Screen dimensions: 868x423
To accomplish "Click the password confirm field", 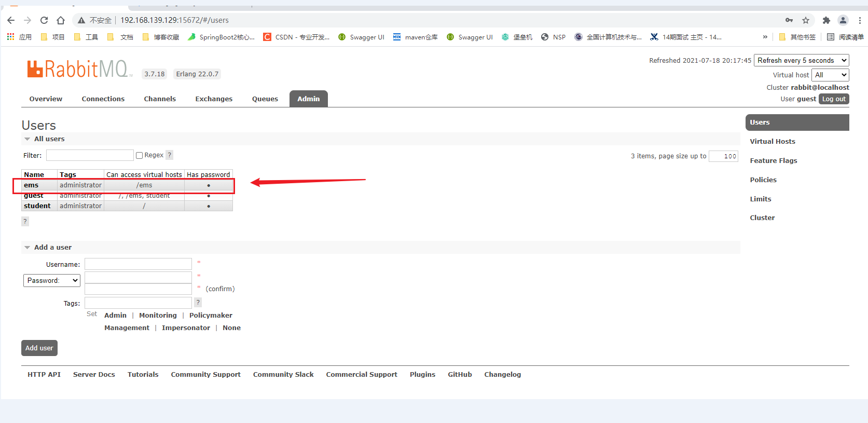I will (x=139, y=289).
